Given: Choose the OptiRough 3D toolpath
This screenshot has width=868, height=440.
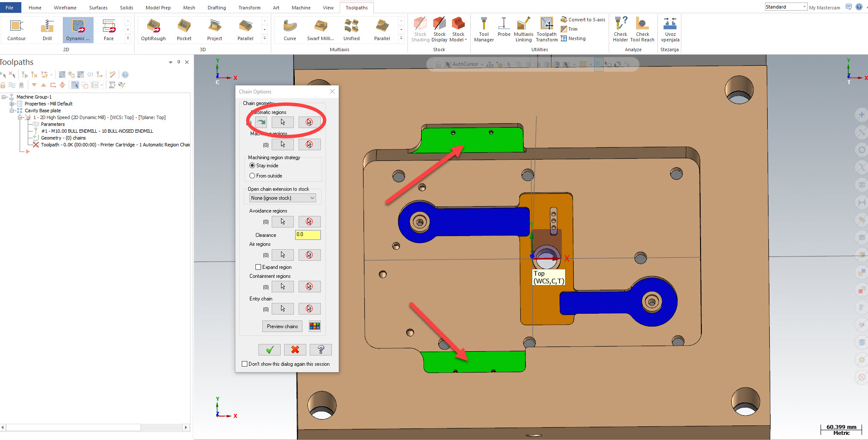Looking at the screenshot, I should 153,29.
